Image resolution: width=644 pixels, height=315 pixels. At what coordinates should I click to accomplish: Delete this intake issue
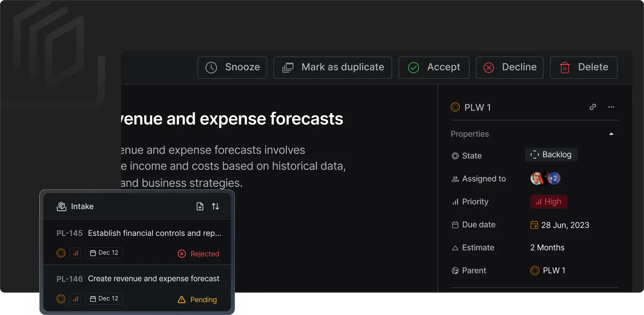tap(583, 67)
